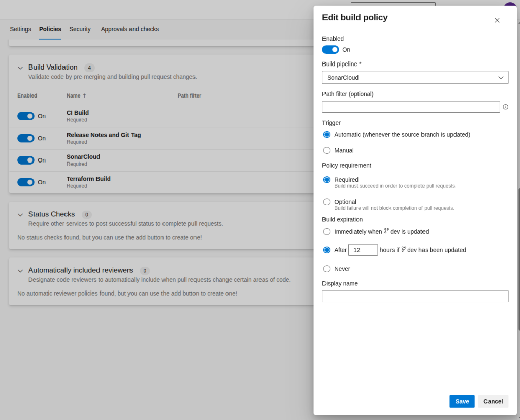Collapse the Status Checks section
Image resolution: width=520 pixels, height=420 pixels.
coord(20,215)
